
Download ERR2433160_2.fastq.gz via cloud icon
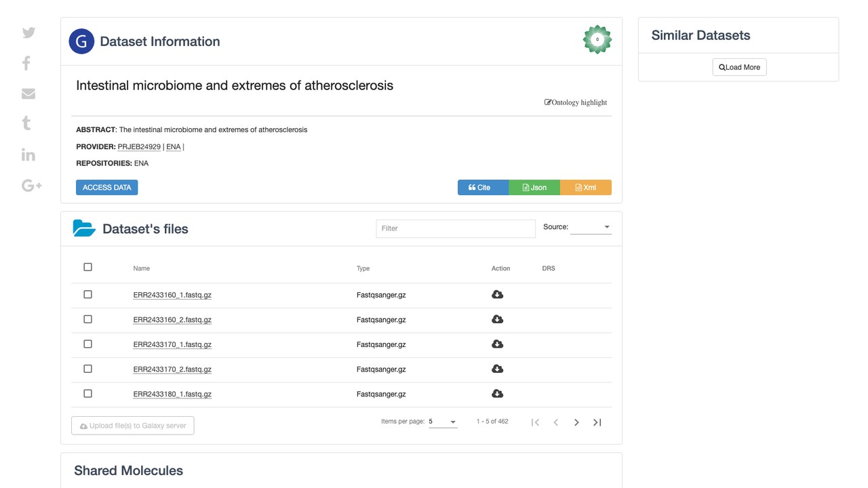(497, 319)
